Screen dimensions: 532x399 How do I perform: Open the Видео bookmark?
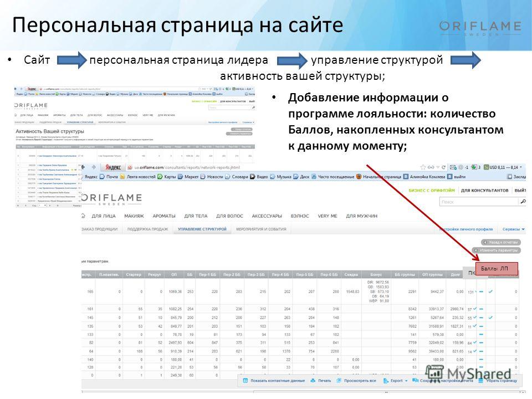click(259, 177)
